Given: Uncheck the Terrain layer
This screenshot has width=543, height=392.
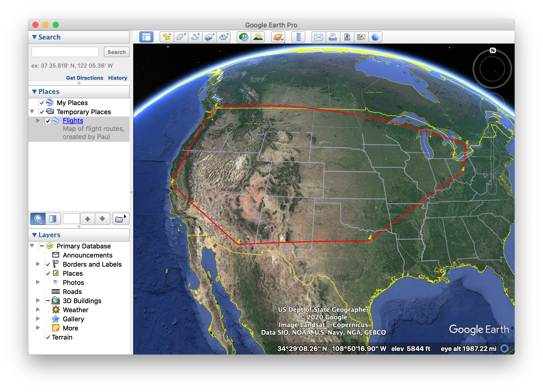Looking at the screenshot, I should (x=47, y=337).
